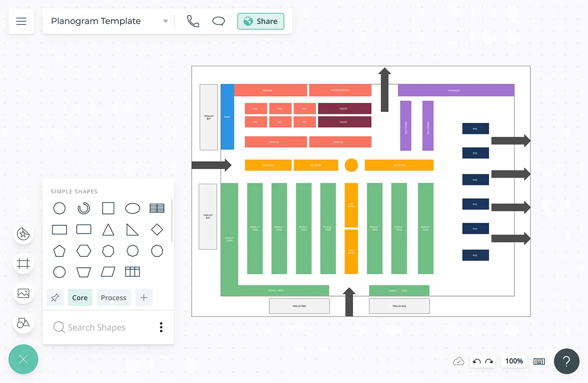Pick the parallelogram shape
This screenshot has width=588, height=383.
108,272
